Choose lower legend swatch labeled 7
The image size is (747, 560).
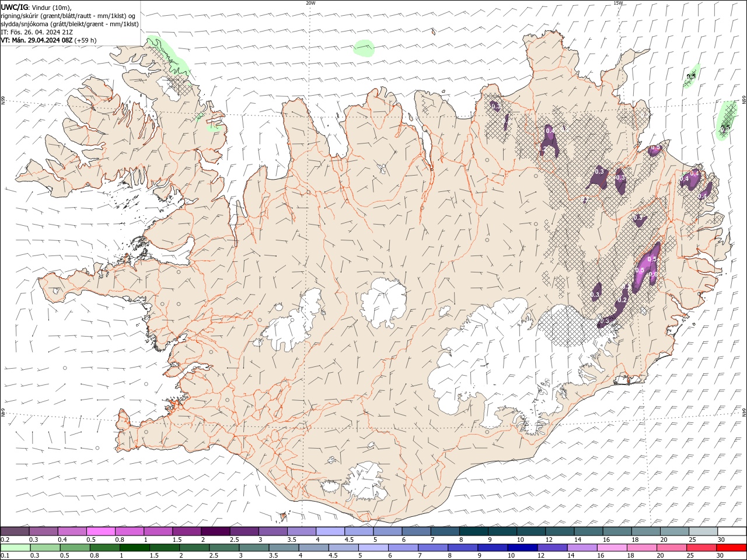[432, 548]
